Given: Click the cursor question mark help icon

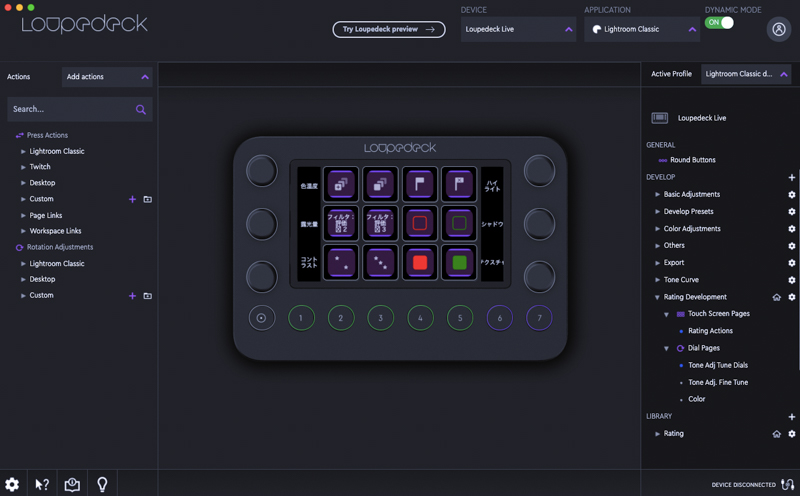Looking at the screenshot, I should click(x=42, y=484).
